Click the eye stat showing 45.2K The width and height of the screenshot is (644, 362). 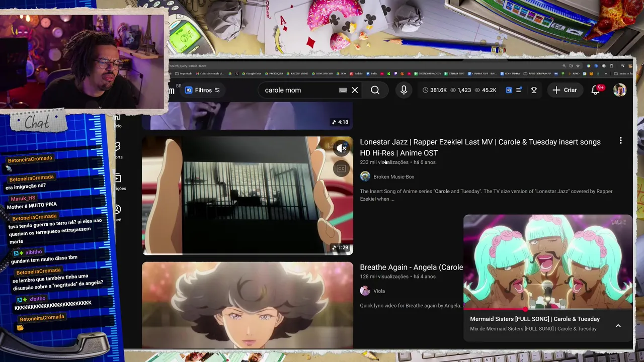tap(486, 90)
